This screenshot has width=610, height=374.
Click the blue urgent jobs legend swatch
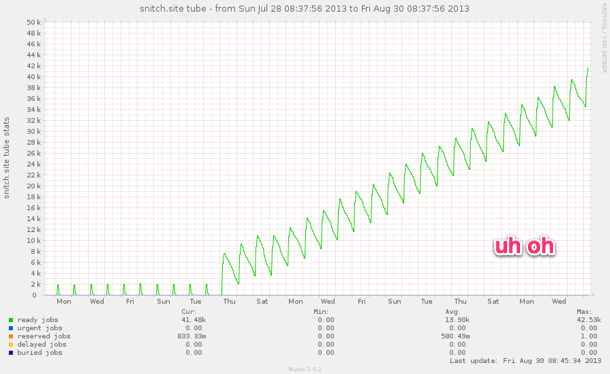pos(11,328)
